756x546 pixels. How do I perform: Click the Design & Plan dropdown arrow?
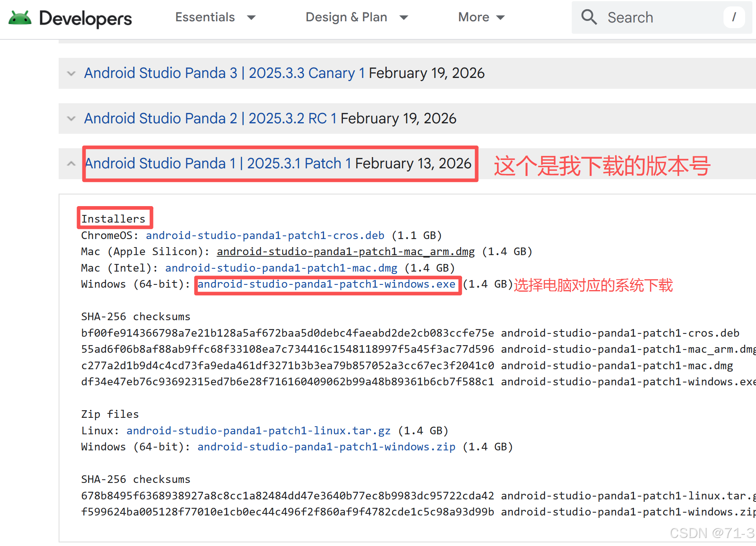[x=404, y=18]
